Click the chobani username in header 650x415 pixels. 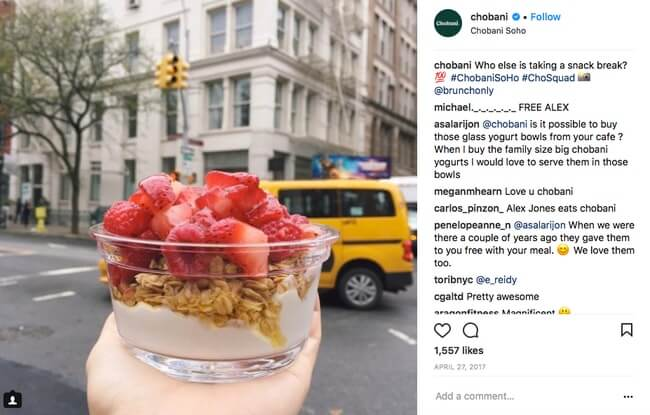click(x=489, y=17)
